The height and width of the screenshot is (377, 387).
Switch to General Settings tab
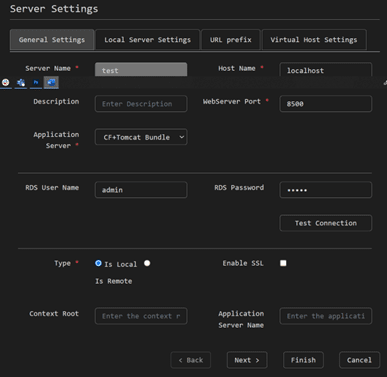coord(52,40)
